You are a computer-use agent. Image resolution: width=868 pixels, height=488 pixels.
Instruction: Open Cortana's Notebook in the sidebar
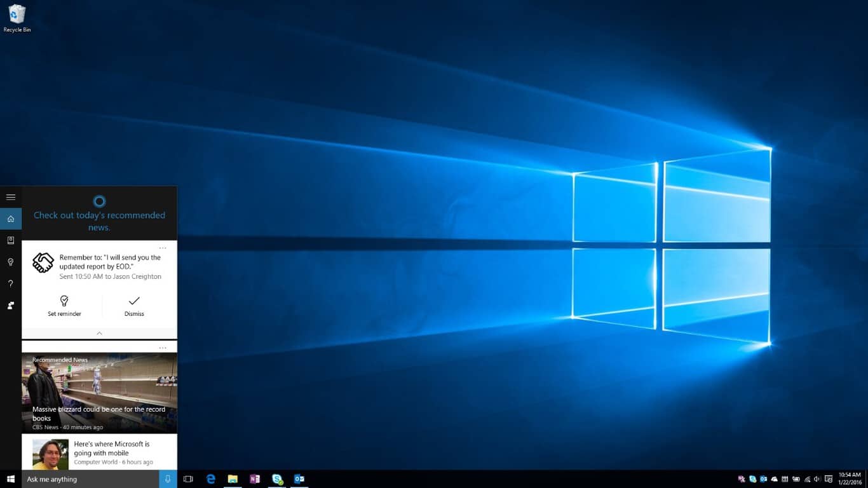pyautogui.click(x=10, y=240)
